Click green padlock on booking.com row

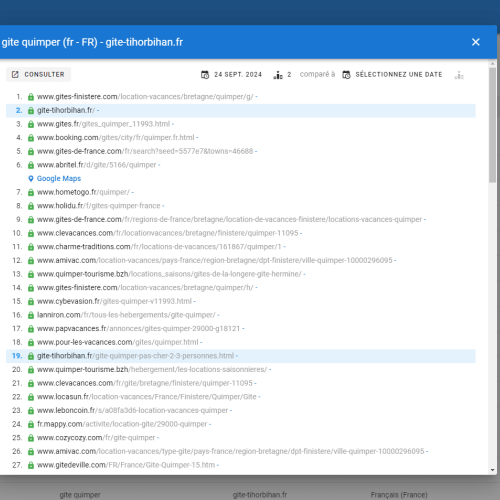tap(31, 138)
